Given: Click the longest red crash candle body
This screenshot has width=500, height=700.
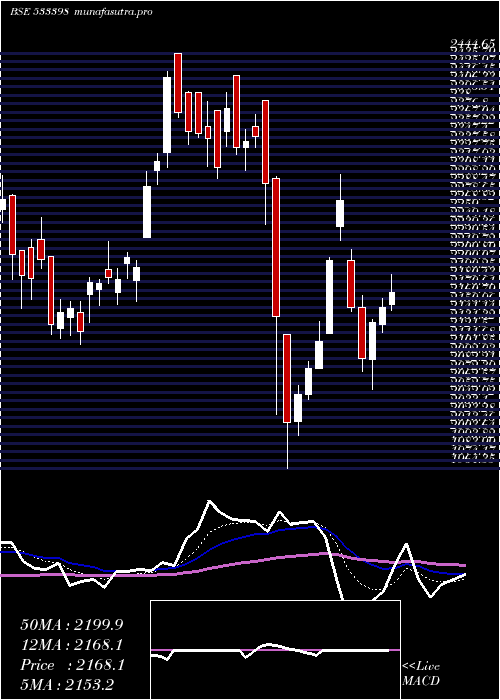Looking at the screenshot, I should [276, 247].
